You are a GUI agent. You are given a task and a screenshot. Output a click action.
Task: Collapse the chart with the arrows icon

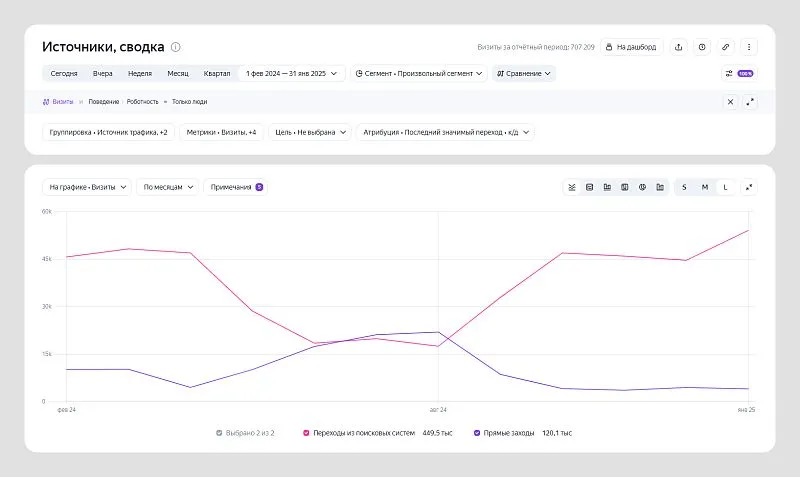[x=749, y=187]
